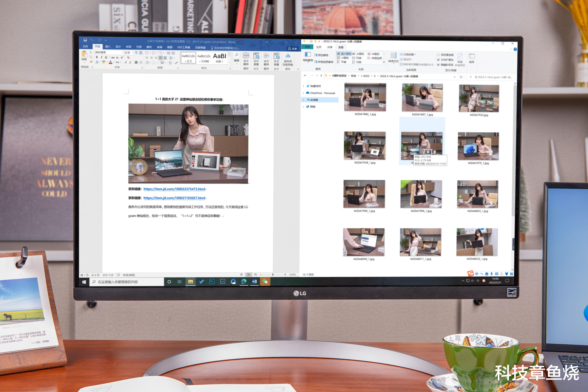Click the first 全文翻译 translate icon
The height and width of the screenshot is (392, 588).
tap(246, 56)
